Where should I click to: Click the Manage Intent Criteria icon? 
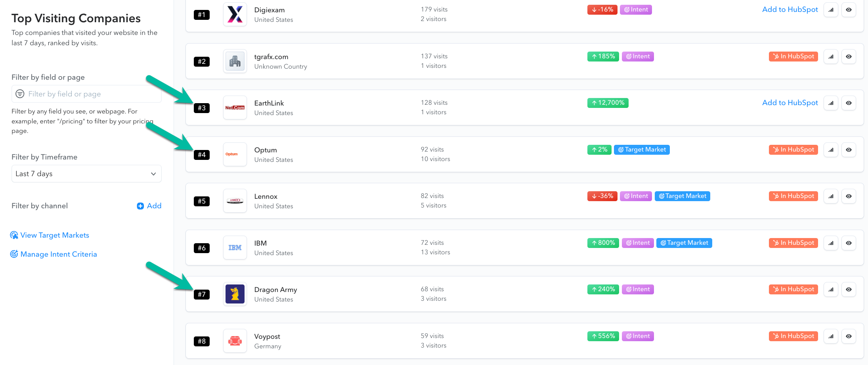(14, 254)
